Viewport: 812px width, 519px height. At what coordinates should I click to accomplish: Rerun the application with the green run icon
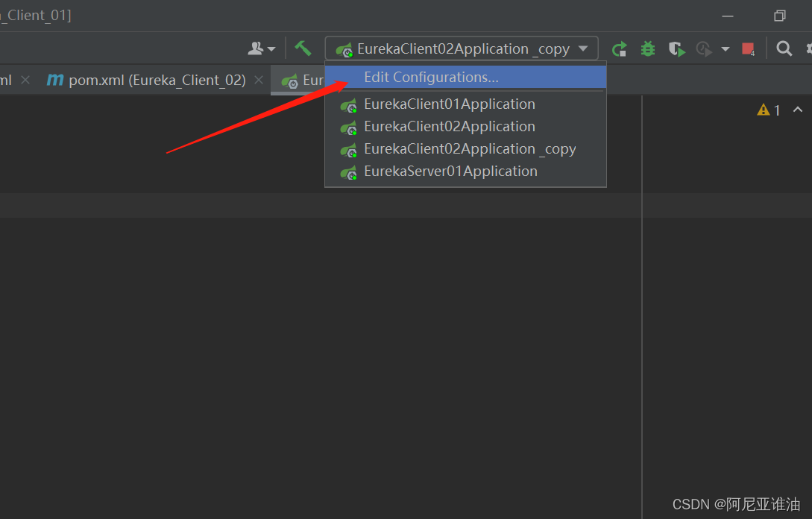(620, 49)
